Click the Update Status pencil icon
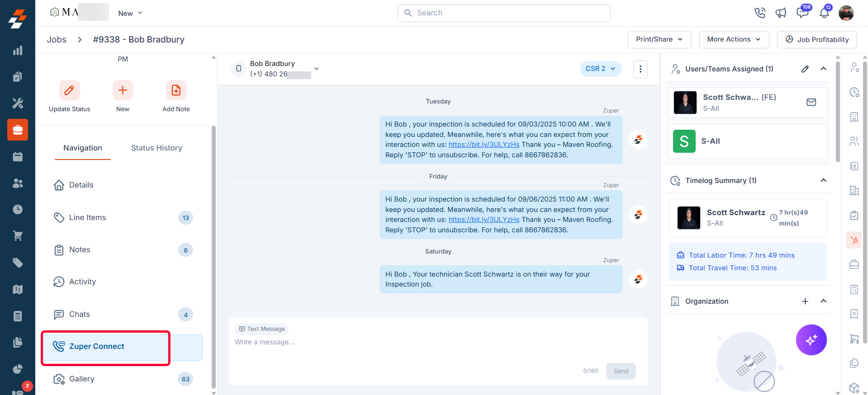 (70, 90)
